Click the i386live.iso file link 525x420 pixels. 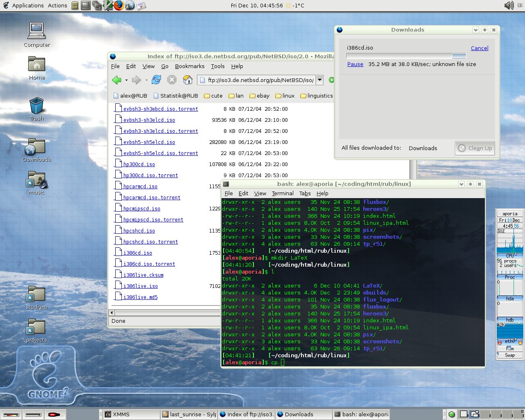[140, 286]
